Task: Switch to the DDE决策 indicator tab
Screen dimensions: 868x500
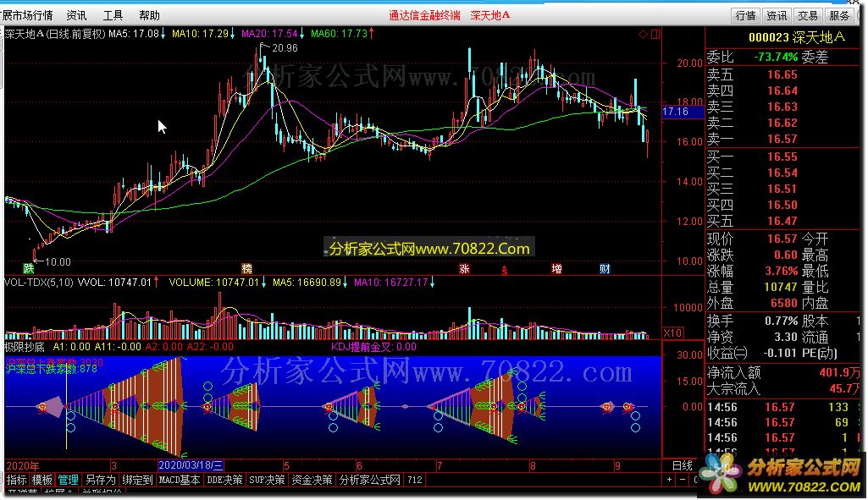Action: pos(224,480)
